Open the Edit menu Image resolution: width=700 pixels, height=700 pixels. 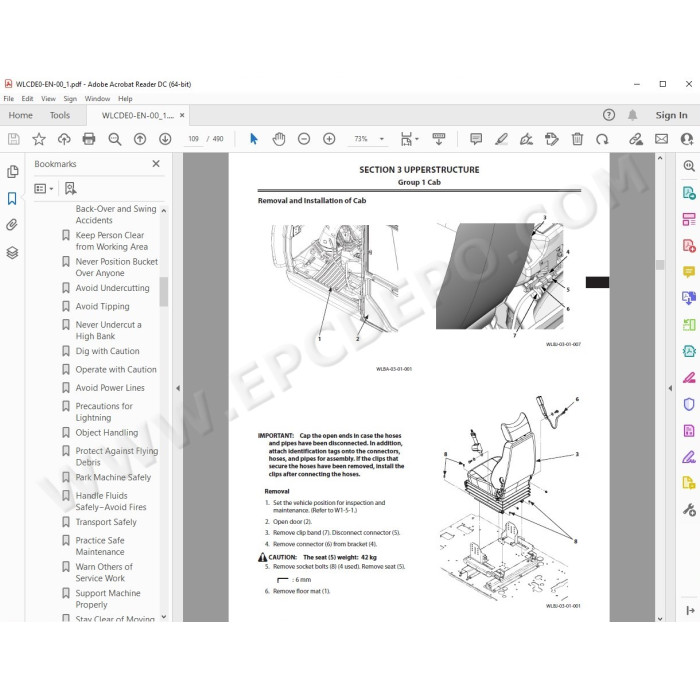(x=27, y=99)
